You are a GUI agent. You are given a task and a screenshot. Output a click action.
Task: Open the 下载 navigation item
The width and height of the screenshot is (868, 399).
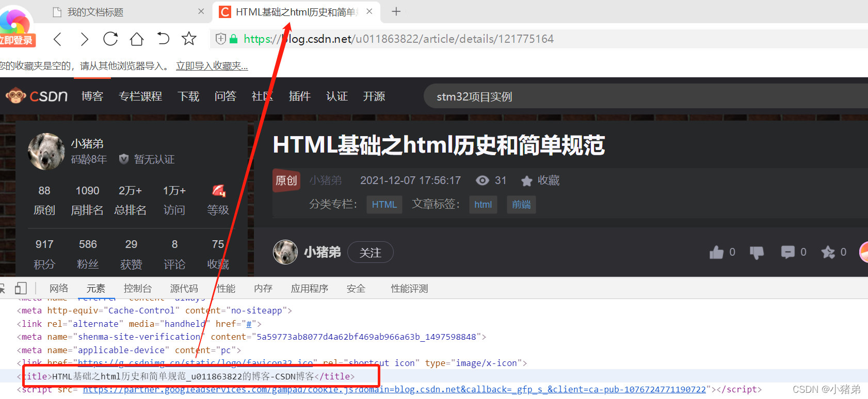point(188,96)
